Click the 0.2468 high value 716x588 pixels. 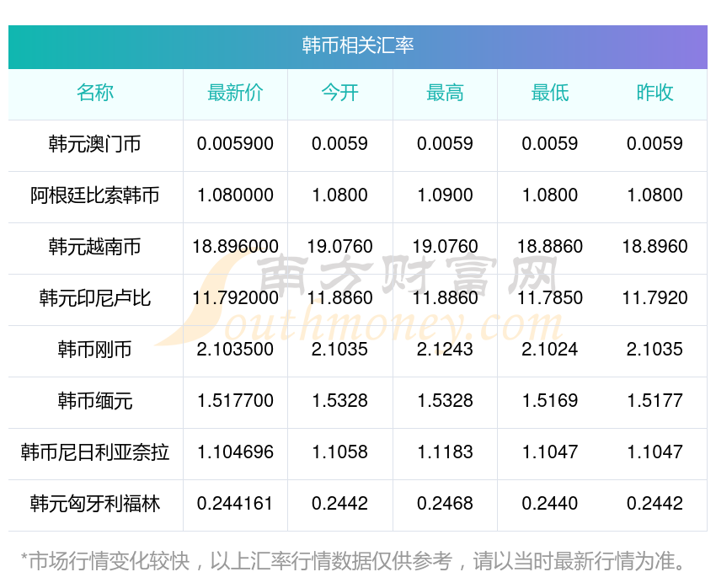(445, 504)
